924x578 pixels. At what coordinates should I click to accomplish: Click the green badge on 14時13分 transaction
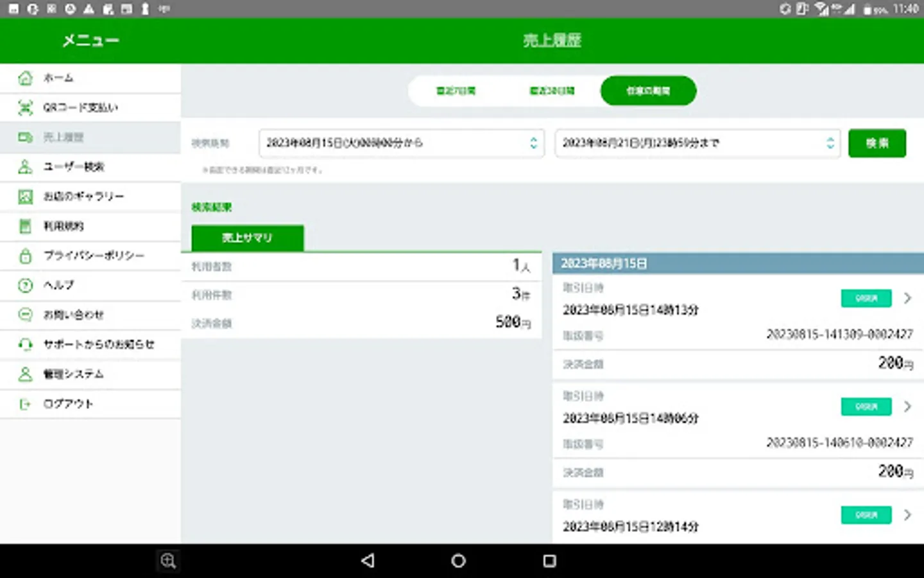866,298
